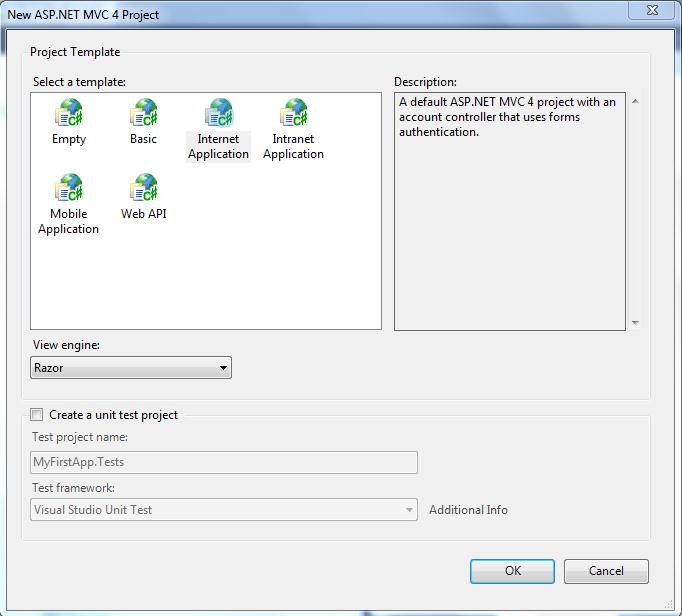Click the description scrollbar down arrow
Image resolution: width=682 pixels, height=616 pixels.
(635, 322)
